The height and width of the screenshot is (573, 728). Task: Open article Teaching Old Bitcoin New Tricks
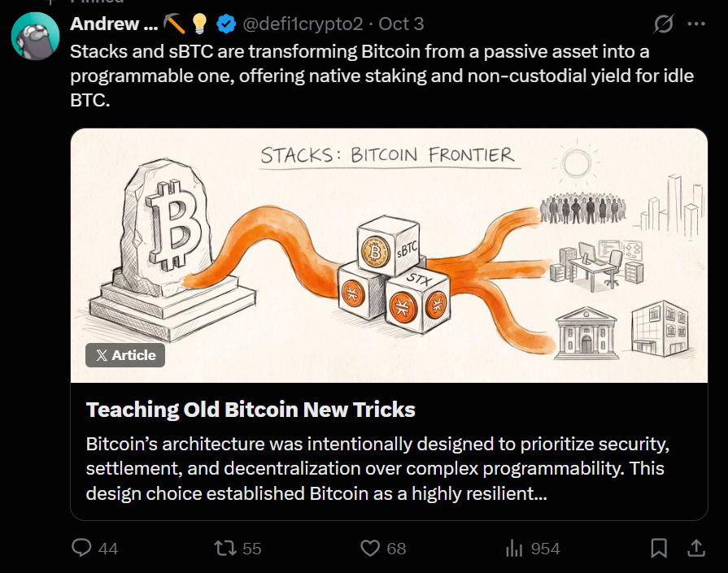[x=251, y=410]
